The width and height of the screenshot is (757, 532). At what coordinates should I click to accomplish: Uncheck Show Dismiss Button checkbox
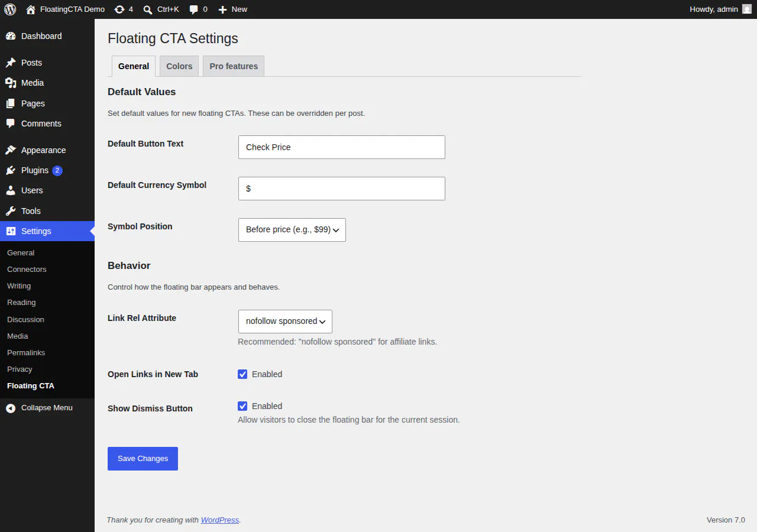242,406
